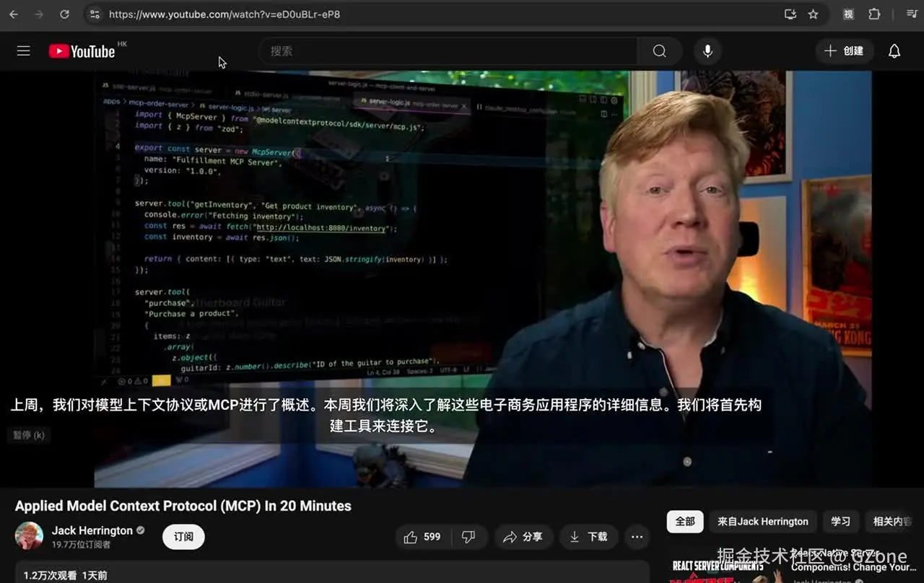Image resolution: width=924 pixels, height=583 pixels.
Task: Click the '19.7万位订阅者' subscriber count text
Action: point(81,545)
